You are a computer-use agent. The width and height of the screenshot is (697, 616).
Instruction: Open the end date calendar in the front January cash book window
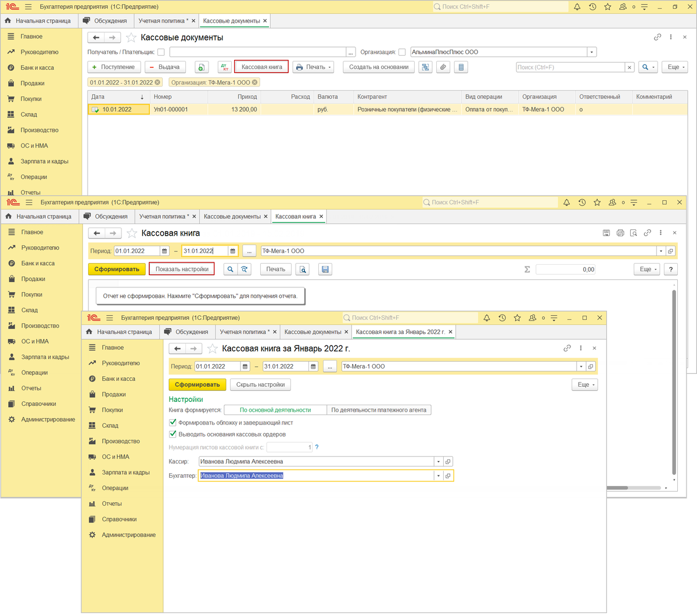[314, 367]
